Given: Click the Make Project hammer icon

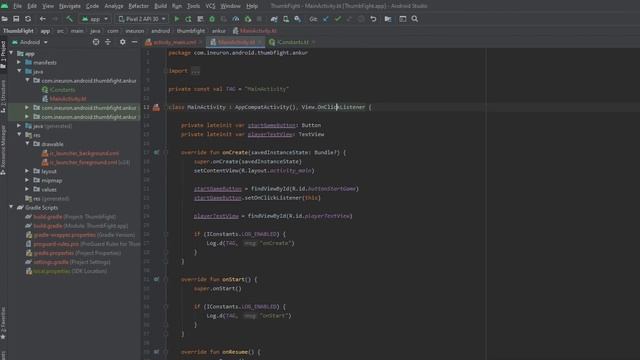Looking at the screenshot, I should point(69,19).
